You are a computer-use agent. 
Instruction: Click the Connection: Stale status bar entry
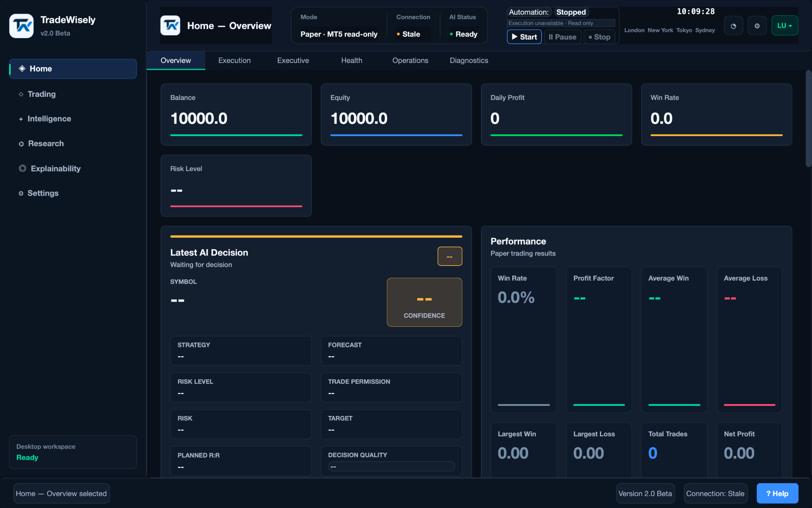tap(715, 493)
